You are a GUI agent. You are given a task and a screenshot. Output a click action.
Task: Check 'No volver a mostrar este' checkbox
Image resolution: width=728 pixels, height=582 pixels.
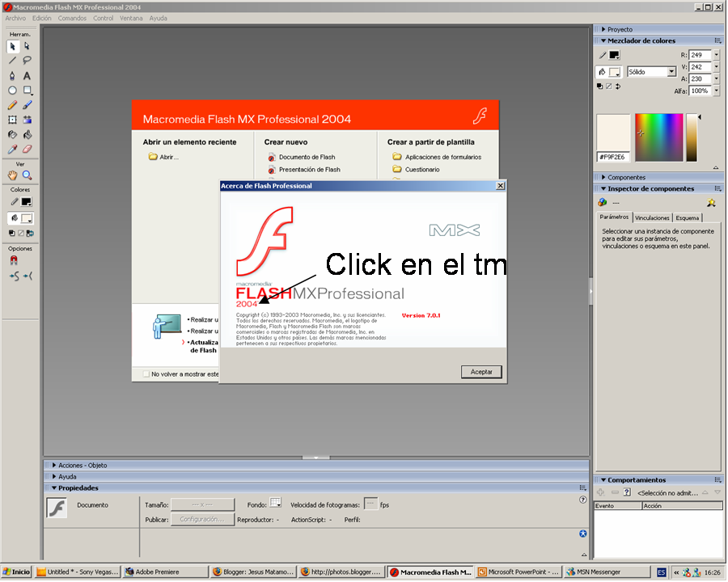tap(146, 374)
